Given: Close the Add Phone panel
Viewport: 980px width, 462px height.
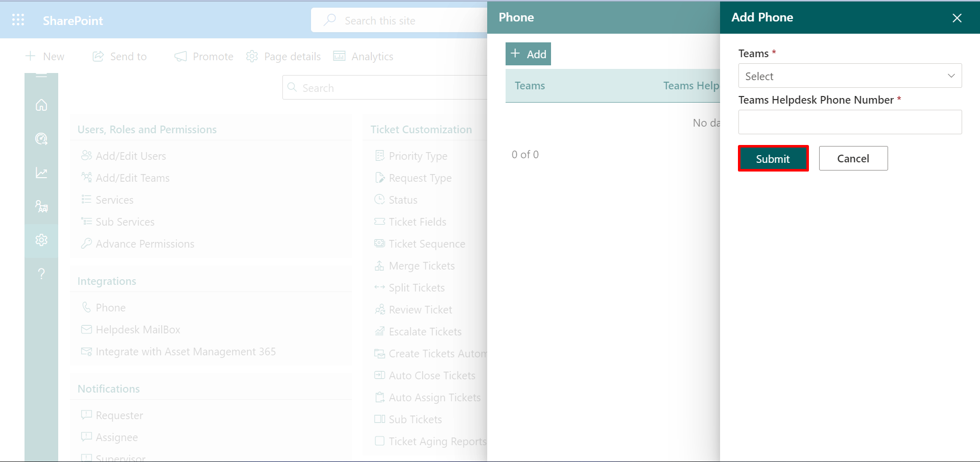Looking at the screenshot, I should (957, 18).
